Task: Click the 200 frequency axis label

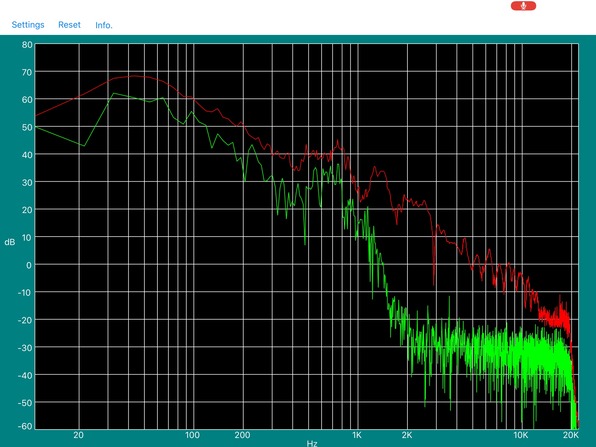Action: point(242,435)
